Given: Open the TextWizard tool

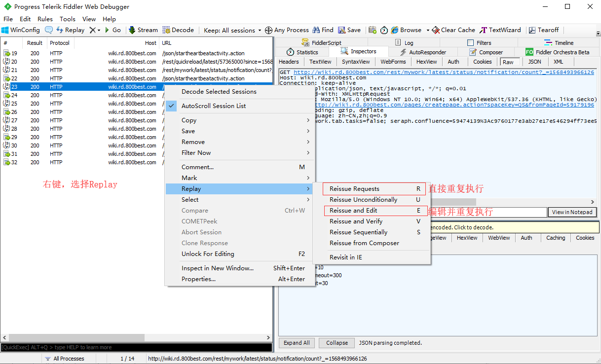Looking at the screenshot, I should click(500, 30).
